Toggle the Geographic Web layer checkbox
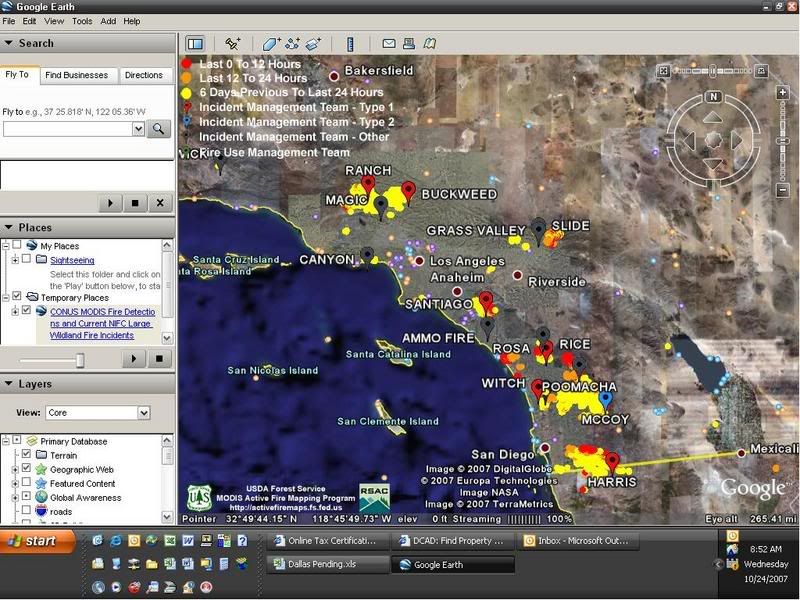Viewport: 800px width, 600px height. click(27, 468)
